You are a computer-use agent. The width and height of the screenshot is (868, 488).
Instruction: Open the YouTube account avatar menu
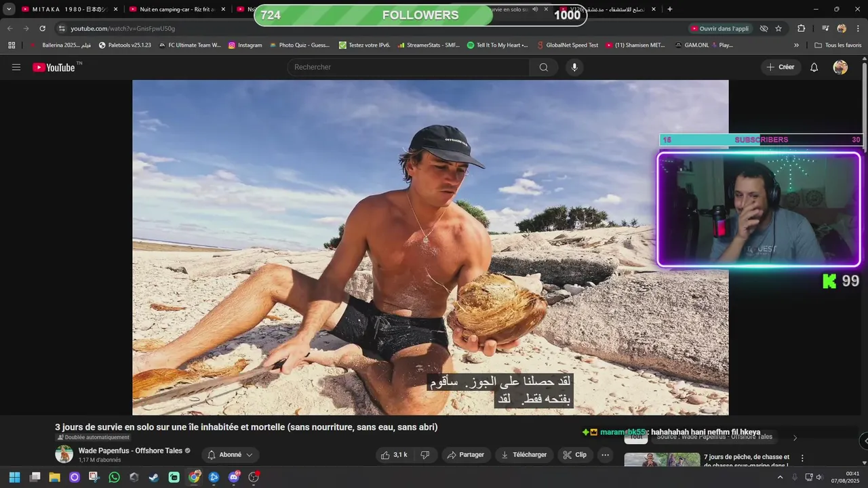(x=840, y=67)
